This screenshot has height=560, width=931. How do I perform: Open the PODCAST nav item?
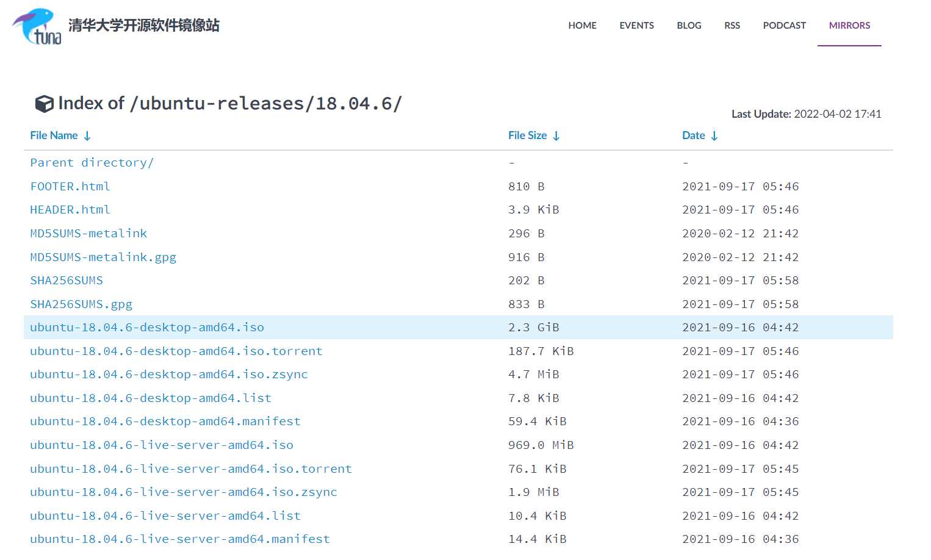point(784,26)
